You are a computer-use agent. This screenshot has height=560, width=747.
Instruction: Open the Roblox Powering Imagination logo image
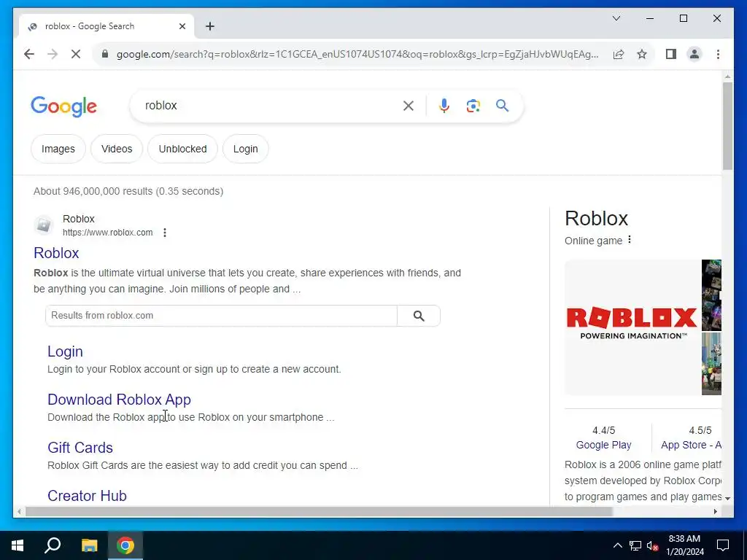click(632, 327)
